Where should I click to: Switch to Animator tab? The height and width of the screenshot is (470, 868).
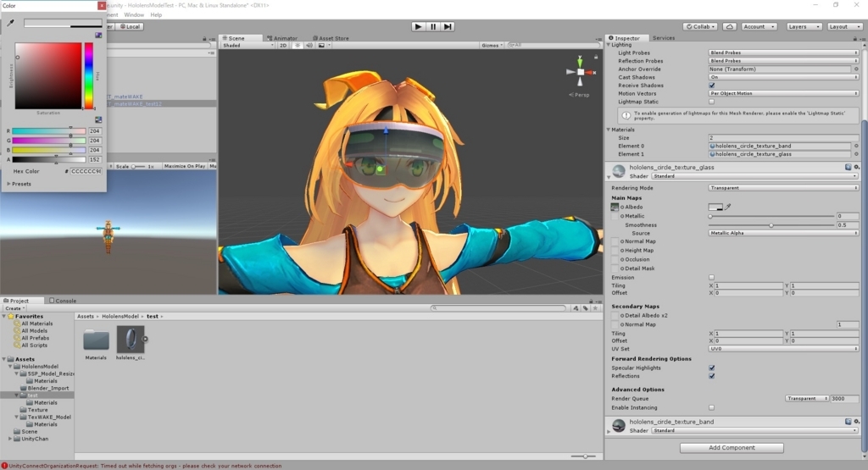(281, 38)
